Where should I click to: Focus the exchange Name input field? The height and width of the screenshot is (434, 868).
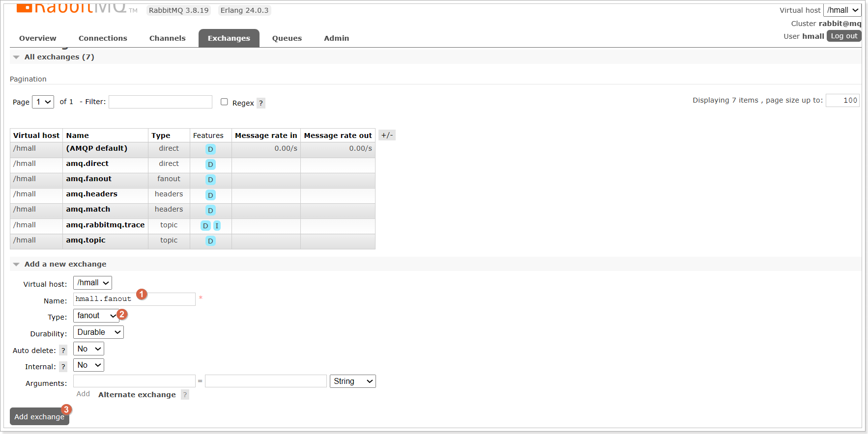tap(134, 299)
